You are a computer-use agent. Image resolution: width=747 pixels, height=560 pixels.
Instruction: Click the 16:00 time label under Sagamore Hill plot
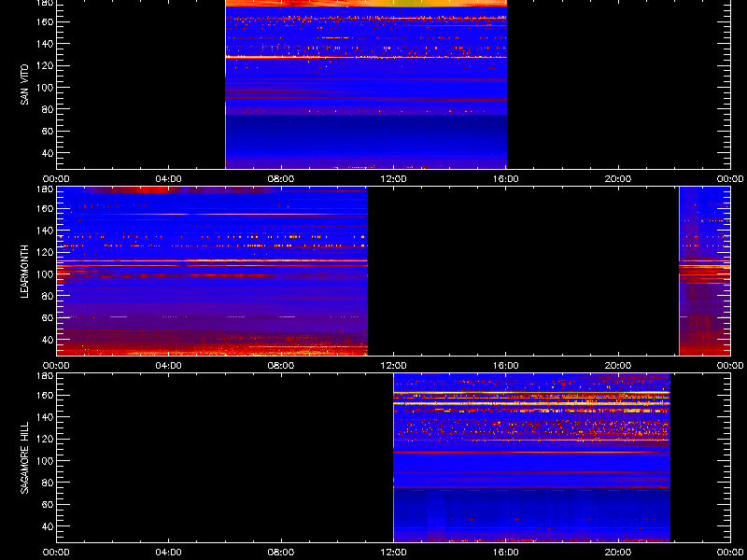point(506,553)
